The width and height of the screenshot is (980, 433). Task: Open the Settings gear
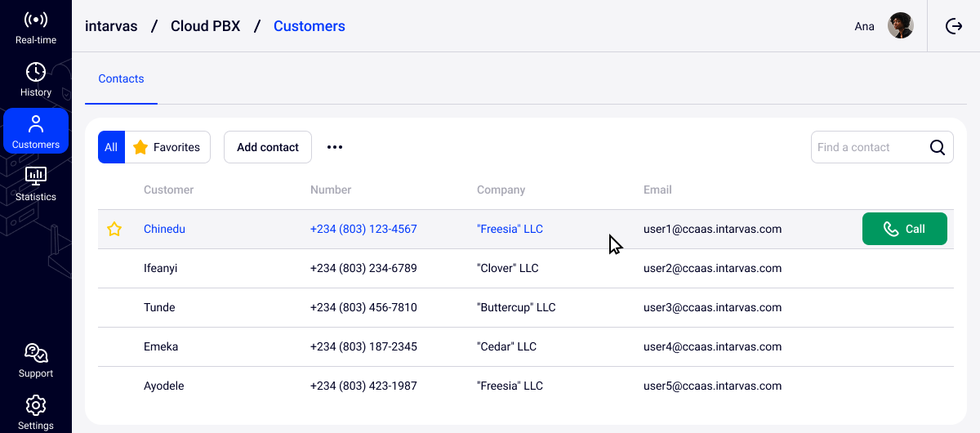pyautogui.click(x=35, y=412)
